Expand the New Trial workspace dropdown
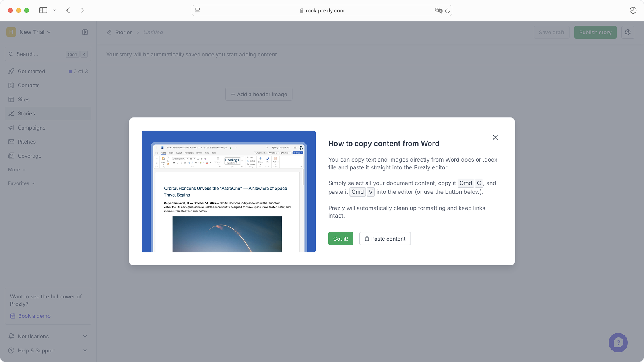 point(34,32)
